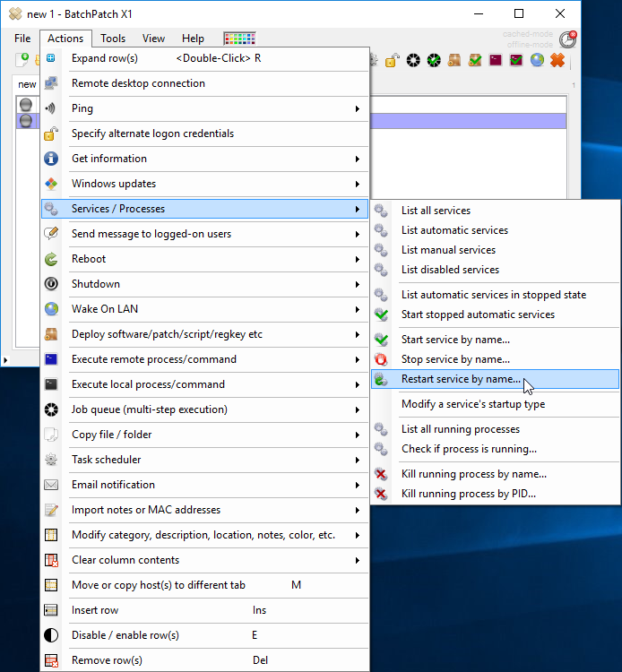Viewport: 622px width, 672px height.
Task: Open the Tools menu
Action: point(113,39)
